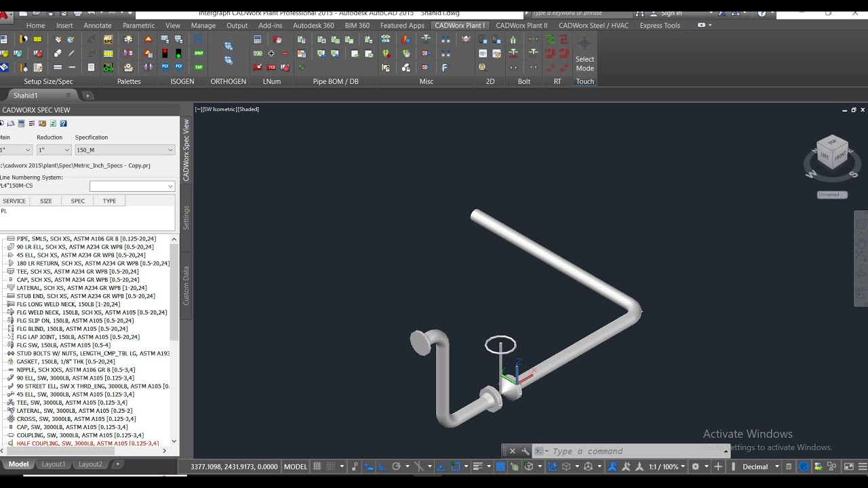
Task: Open the Unnamed UCS dropdown below ViewCube
Action: tap(832, 195)
